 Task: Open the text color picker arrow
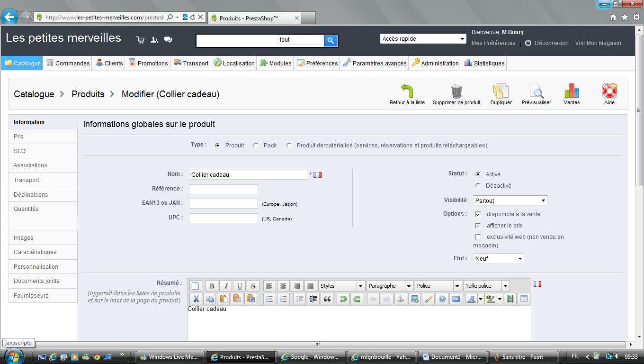pyautogui.click(x=481, y=299)
